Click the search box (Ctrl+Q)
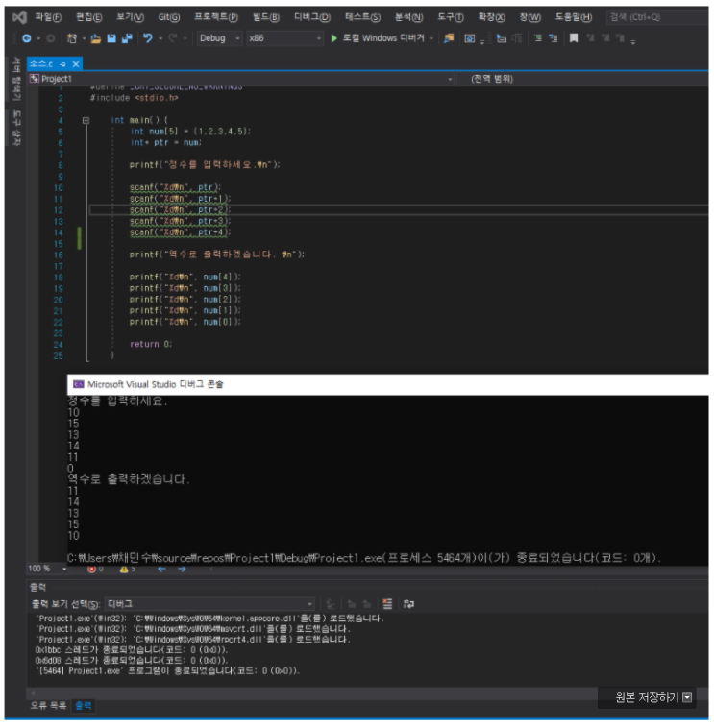 coord(657,17)
